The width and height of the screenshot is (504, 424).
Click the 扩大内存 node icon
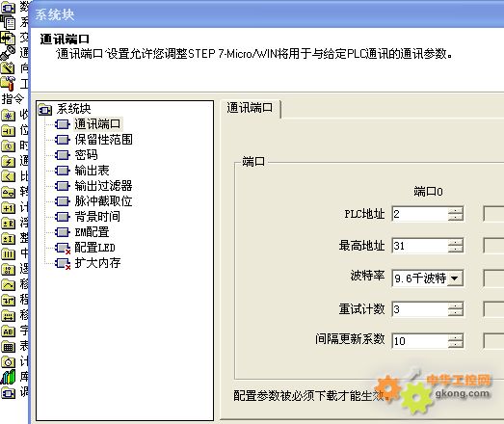pos(63,264)
